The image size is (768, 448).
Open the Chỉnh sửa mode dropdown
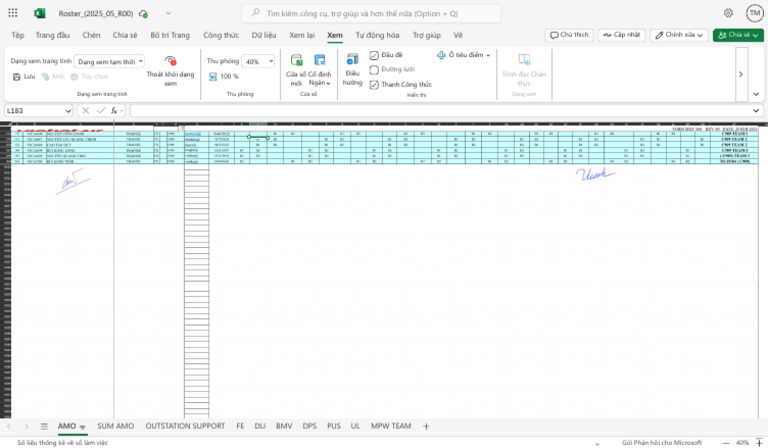click(679, 35)
